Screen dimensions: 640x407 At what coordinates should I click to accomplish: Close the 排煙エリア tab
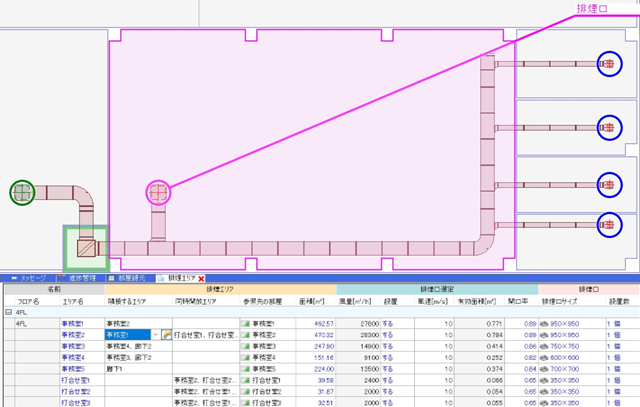201,276
